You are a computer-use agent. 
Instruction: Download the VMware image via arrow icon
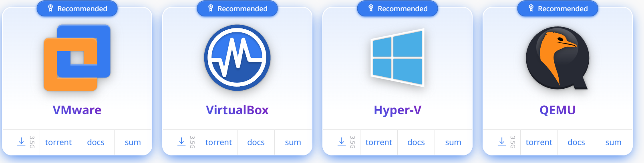21,141
